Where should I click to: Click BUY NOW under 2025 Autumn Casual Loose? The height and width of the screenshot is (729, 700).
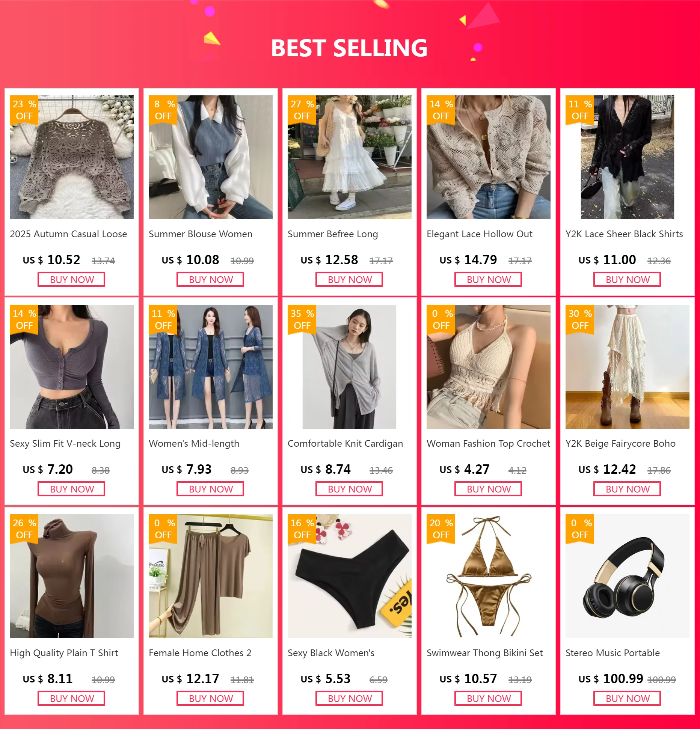71,280
